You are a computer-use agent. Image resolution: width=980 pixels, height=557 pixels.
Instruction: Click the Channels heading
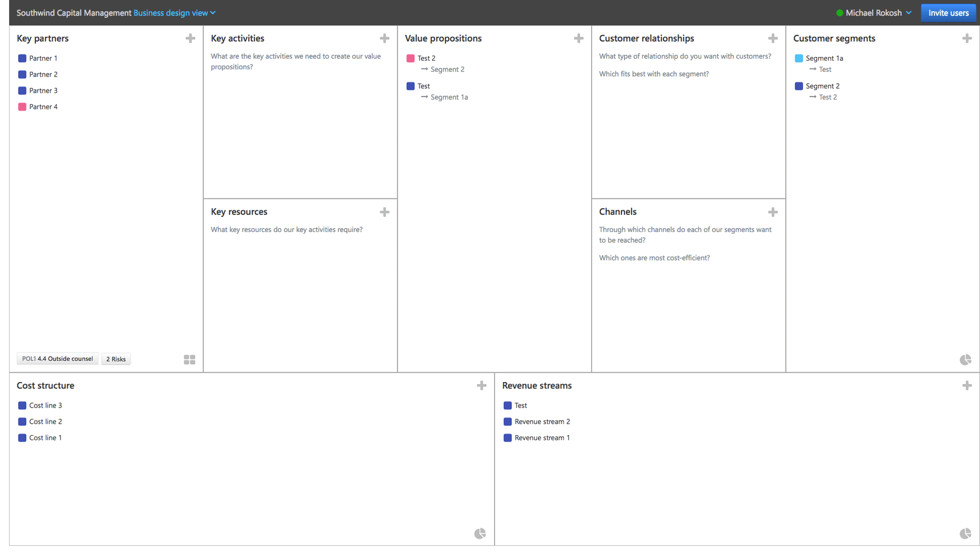[618, 212]
